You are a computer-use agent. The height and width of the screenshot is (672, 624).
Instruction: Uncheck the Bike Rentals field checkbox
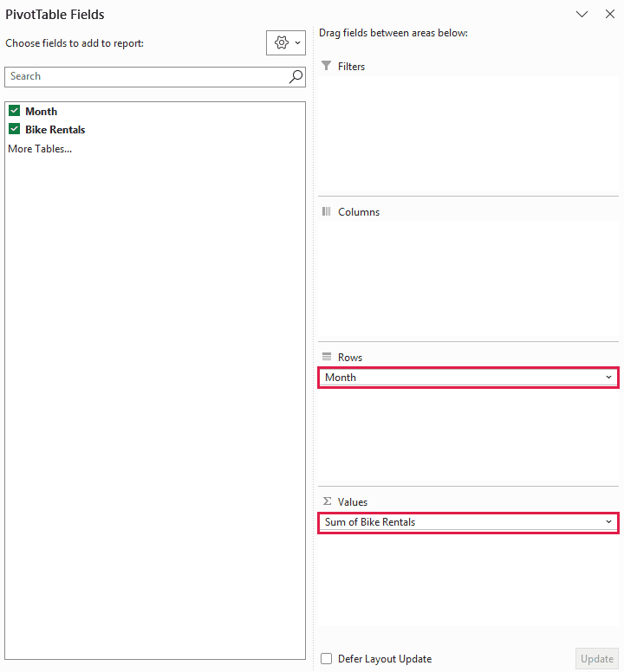[x=15, y=129]
